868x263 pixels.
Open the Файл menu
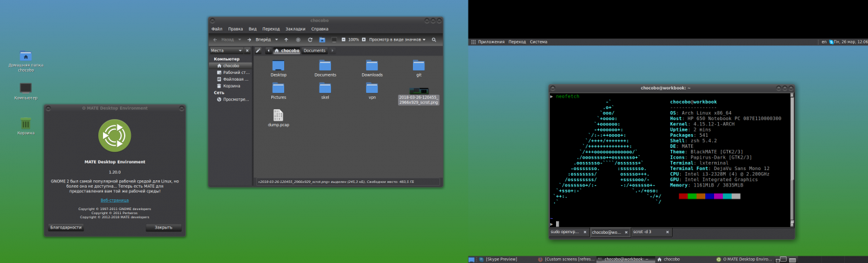(217, 29)
